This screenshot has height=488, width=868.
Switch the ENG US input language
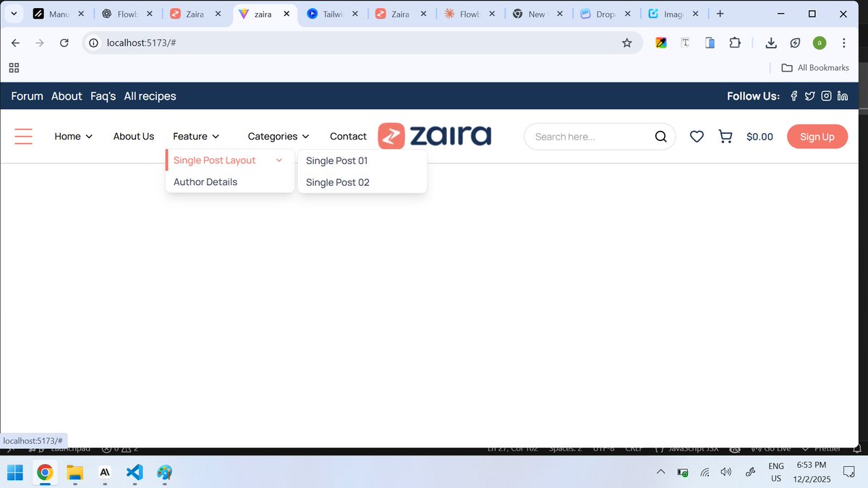(x=775, y=472)
